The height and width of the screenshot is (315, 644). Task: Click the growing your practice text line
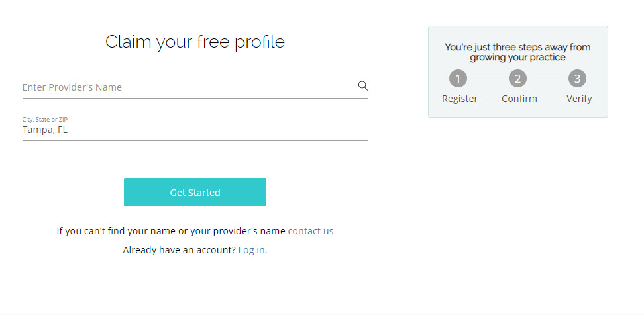click(x=517, y=58)
